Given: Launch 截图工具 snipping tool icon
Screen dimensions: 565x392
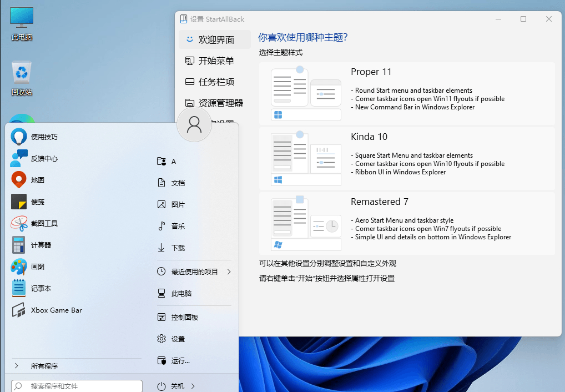Looking at the screenshot, I should click(19, 223).
